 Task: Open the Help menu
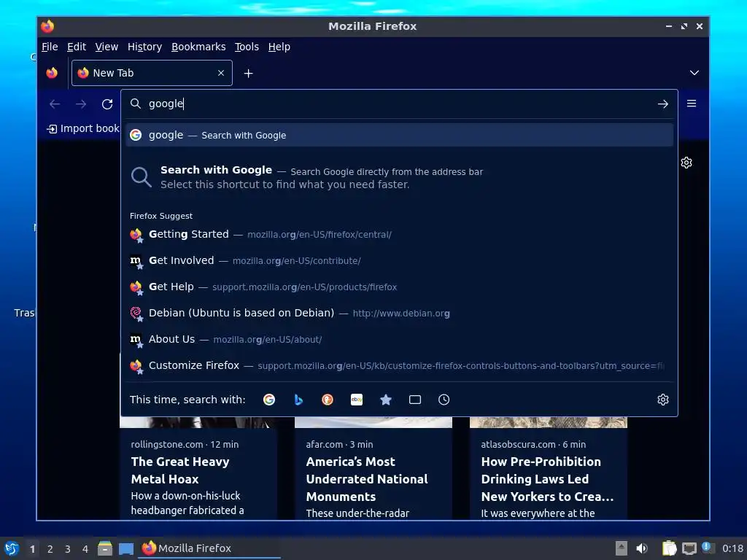[x=279, y=47]
